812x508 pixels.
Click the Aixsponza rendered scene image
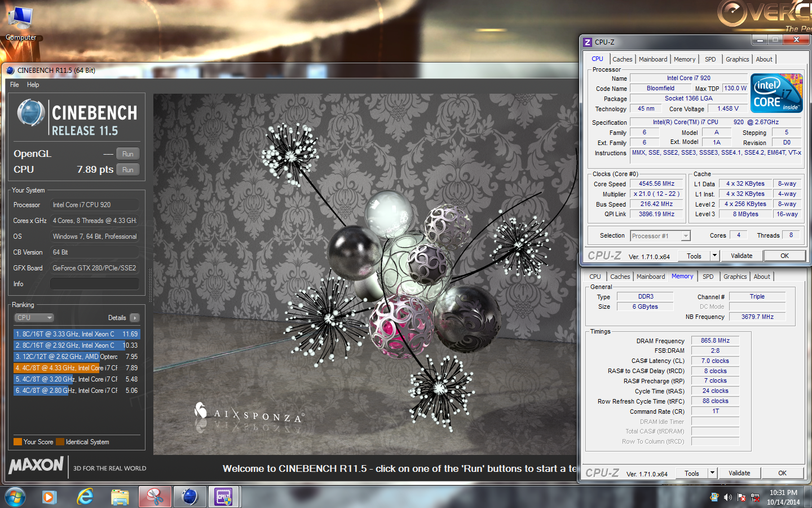(x=365, y=274)
